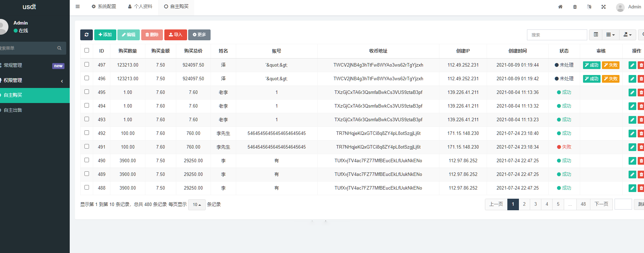Toggle fullscreen with the expand arrows icon
The width and height of the screenshot is (644, 253).
(x=603, y=7)
